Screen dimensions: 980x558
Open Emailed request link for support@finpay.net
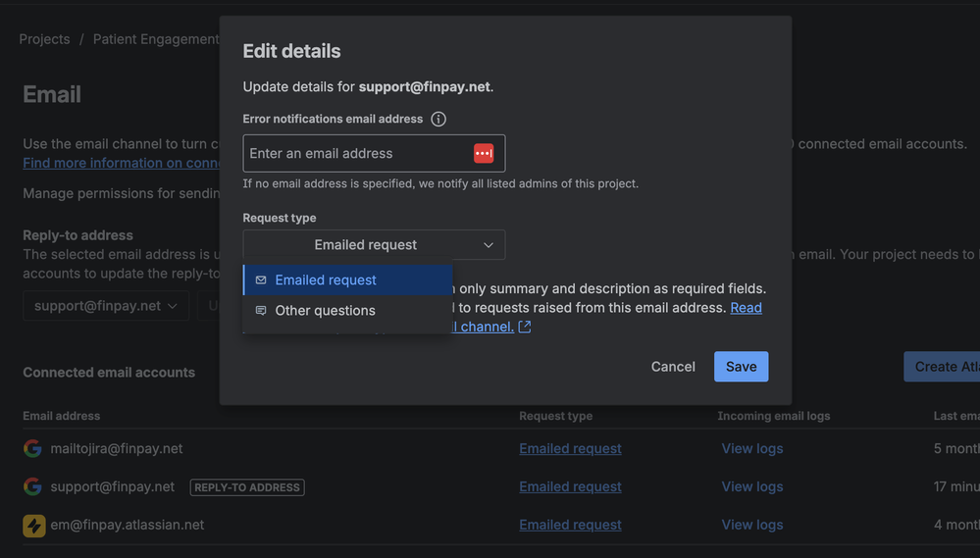[x=570, y=486]
